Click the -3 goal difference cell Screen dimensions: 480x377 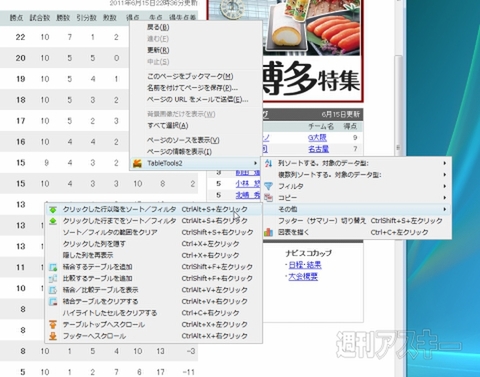(191, 351)
